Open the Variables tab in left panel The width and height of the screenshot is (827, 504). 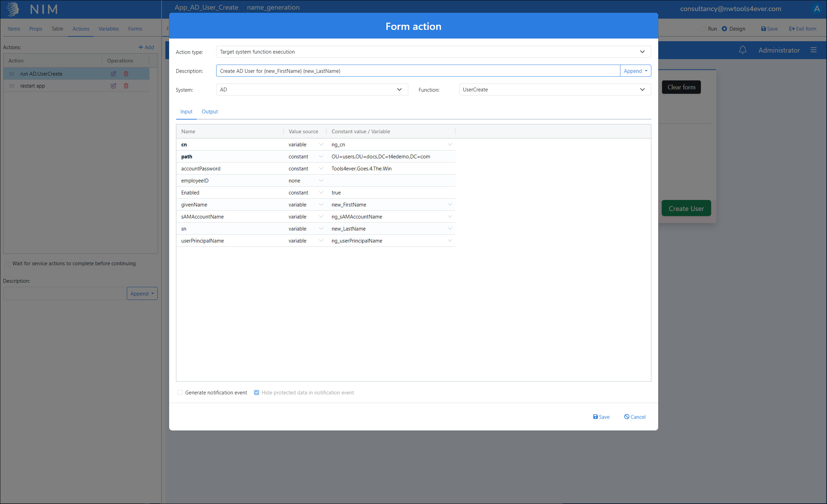point(109,29)
